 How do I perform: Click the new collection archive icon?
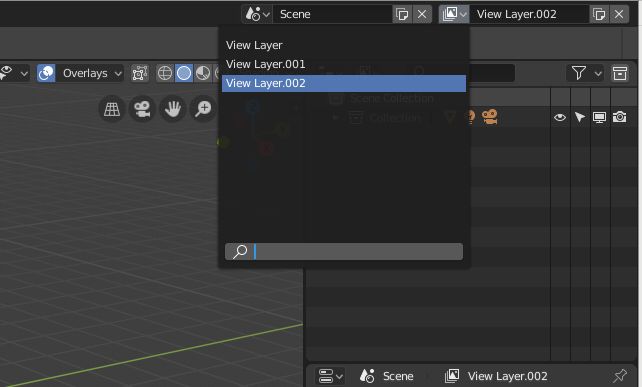[620, 73]
